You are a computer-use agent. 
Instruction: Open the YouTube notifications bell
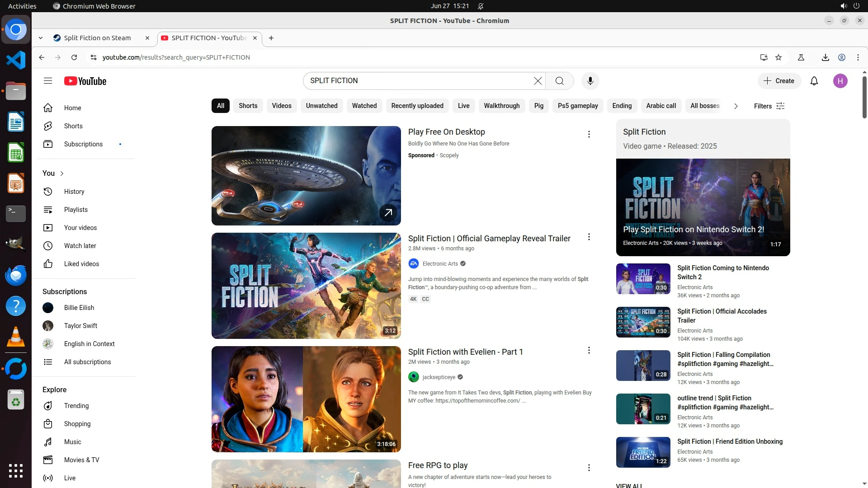tap(814, 81)
